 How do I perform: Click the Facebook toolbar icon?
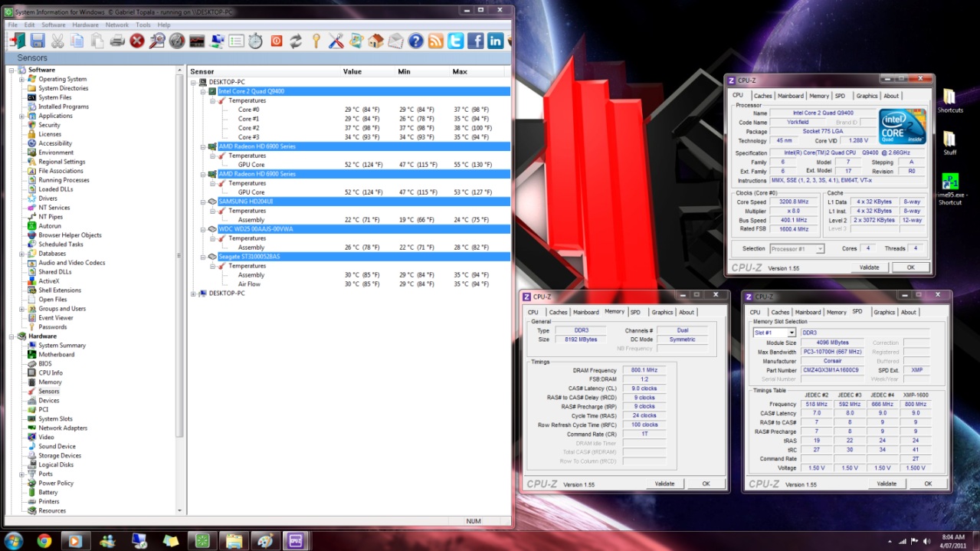point(476,41)
